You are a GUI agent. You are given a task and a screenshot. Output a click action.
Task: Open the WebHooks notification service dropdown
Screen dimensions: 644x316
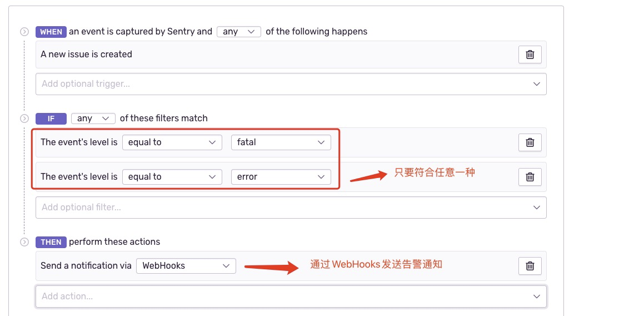pos(186,266)
